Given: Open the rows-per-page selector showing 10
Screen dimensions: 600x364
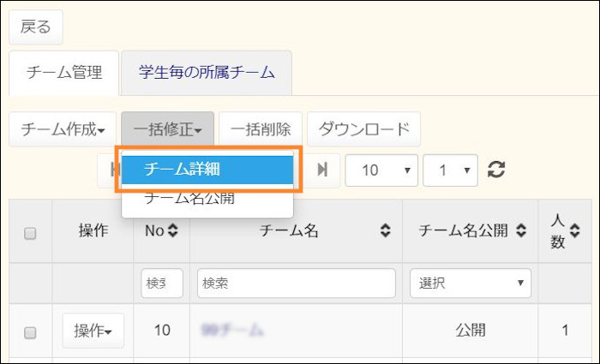Looking at the screenshot, I should point(381,170).
